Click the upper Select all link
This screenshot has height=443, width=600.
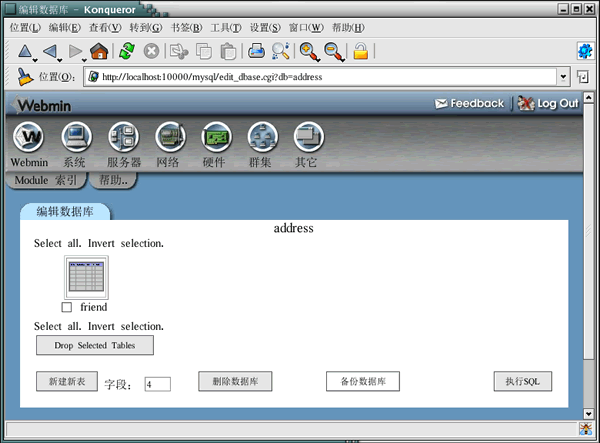coord(58,243)
